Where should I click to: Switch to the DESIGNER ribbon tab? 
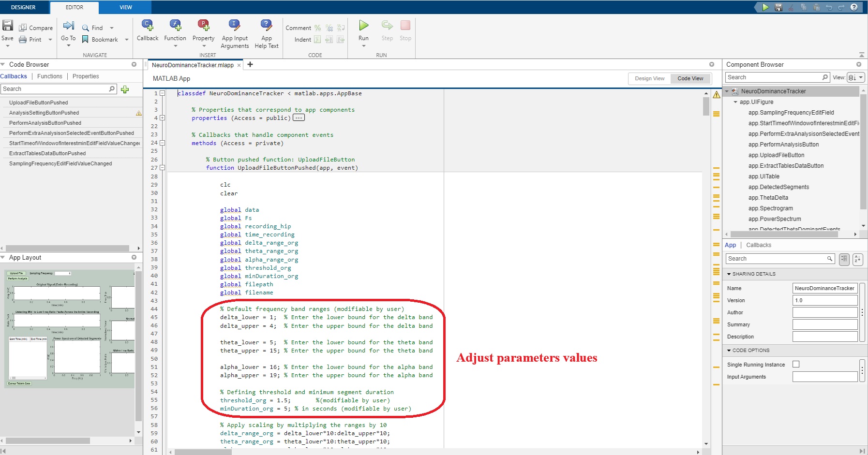(x=23, y=7)
